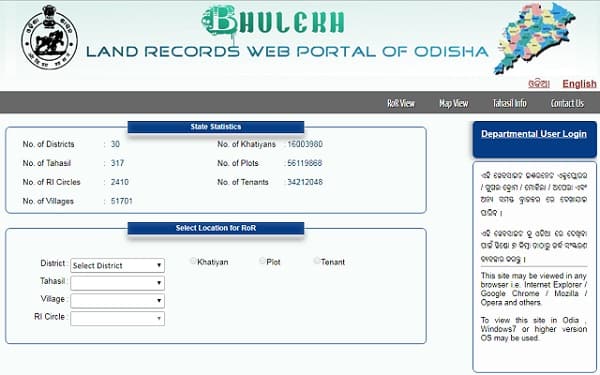Click the No. of Khatiyans value
Viewport: 600px width, 375px height.
tap(305, 144)
